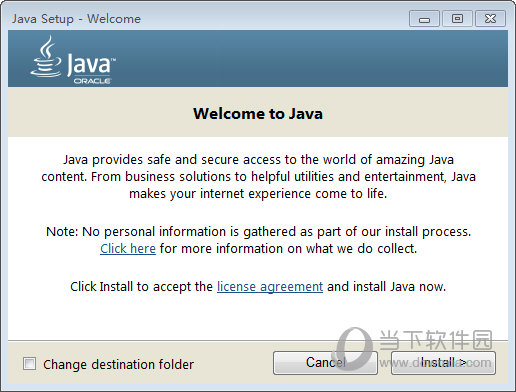516x392 pixels.
Task: Click the 'Welcome to Java' heading
Action: (258, 114)
